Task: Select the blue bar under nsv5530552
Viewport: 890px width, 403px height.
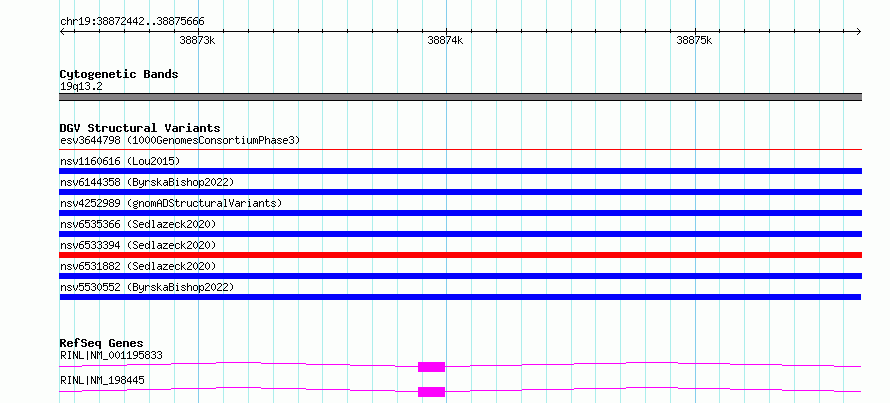Action: point(460,297)
